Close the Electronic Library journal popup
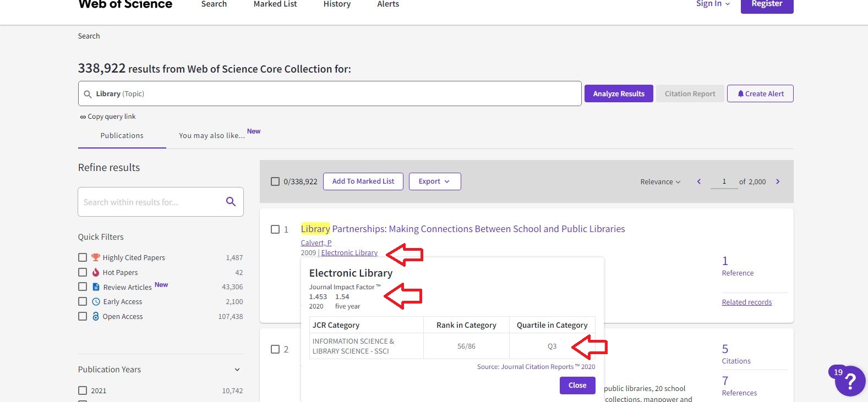868x402 pixels. 577,386
